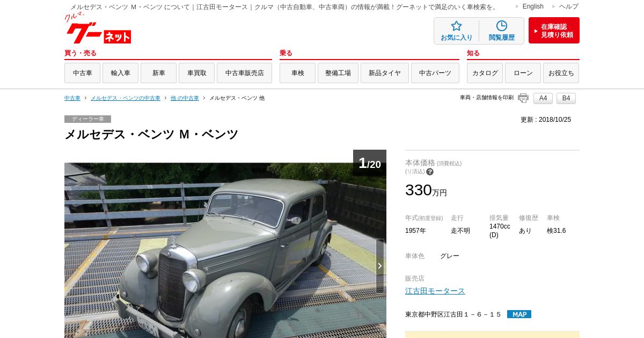This screenshot has height=338, width=644.
Task: Open the 新車 menu item
Action: point(158,73)
